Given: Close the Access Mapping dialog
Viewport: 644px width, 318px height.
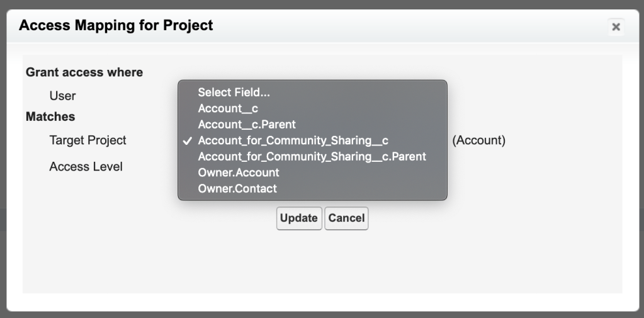Looking at the screenshot, I should [616, 26].
